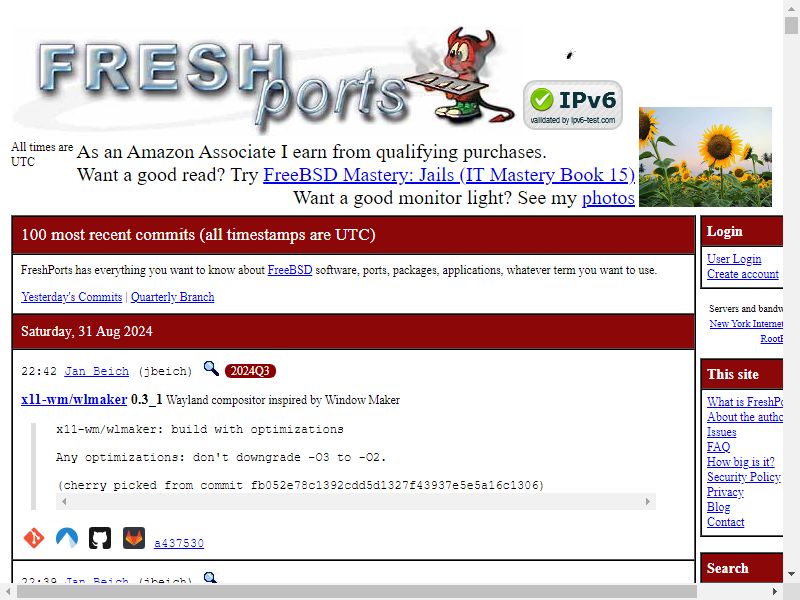Open the git repository icon for commit a437530
Viewport: 800px width, 600px height.
pos(34,538)
